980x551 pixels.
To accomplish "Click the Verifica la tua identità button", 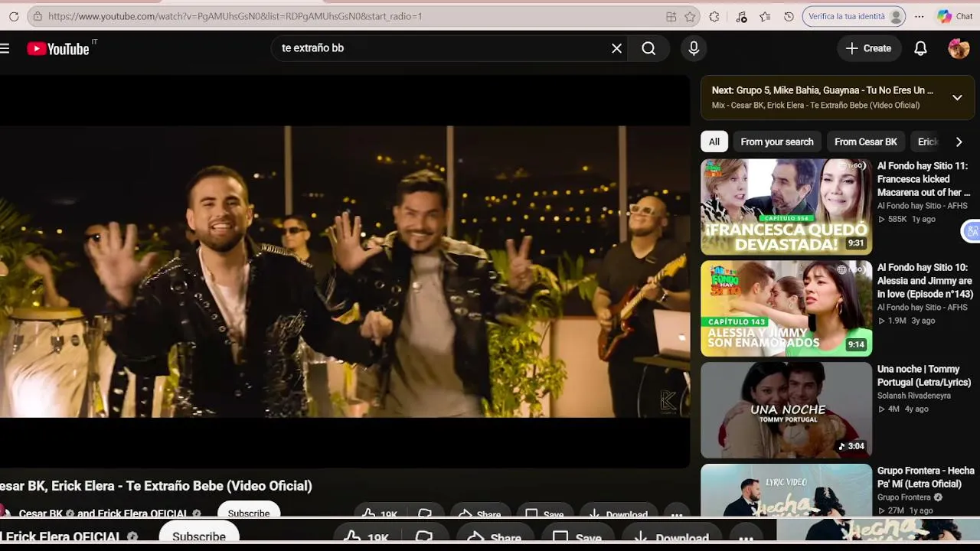I will coord(854,16).
